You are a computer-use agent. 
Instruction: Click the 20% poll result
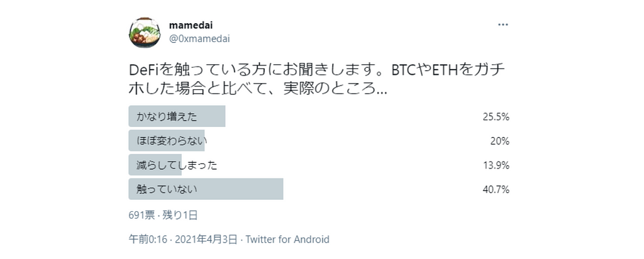tap(500, 141)
